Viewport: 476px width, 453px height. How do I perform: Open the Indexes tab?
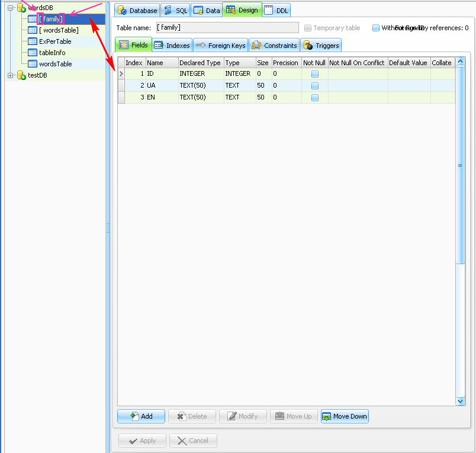point(172,46)
